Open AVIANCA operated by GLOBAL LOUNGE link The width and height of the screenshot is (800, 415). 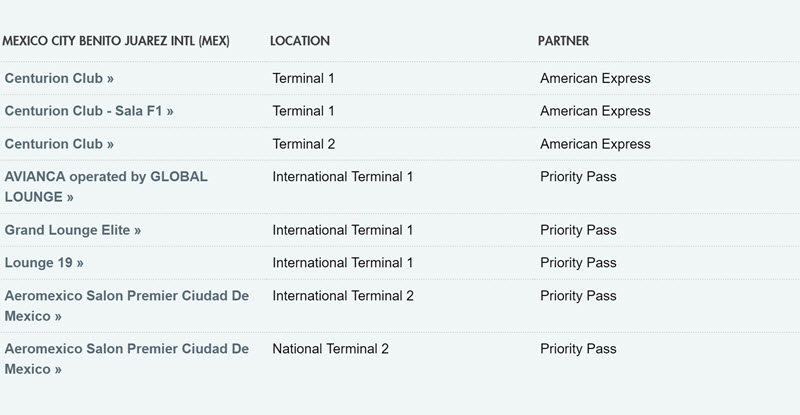coord(106,187)
